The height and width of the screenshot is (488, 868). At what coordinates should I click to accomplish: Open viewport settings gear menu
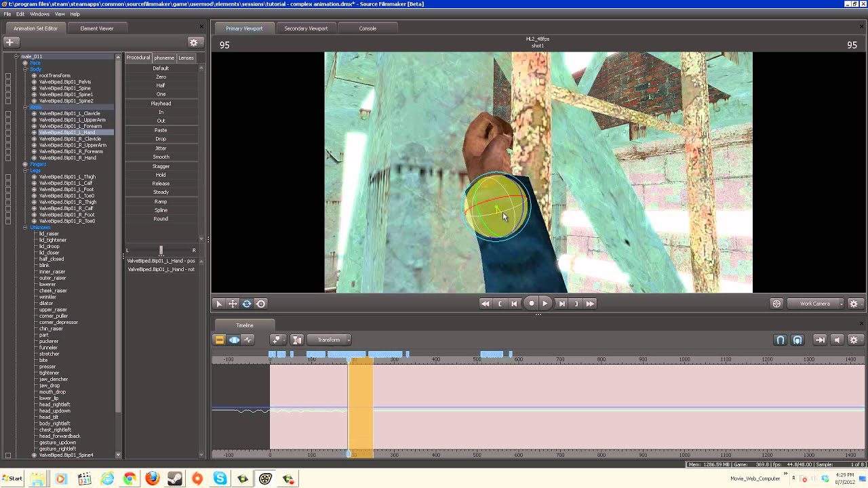pos(854,304)
